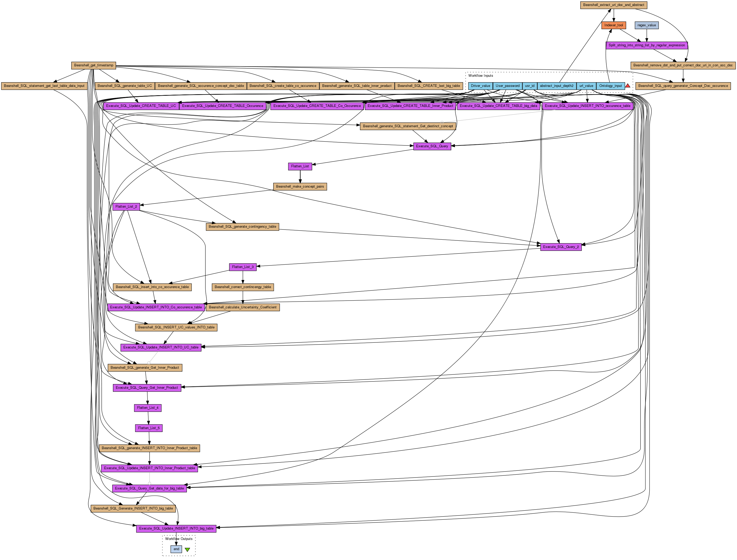Select the Execute_SQL_Query node
The height and width of the screenshot is (560, 737).
coord(432,146)
